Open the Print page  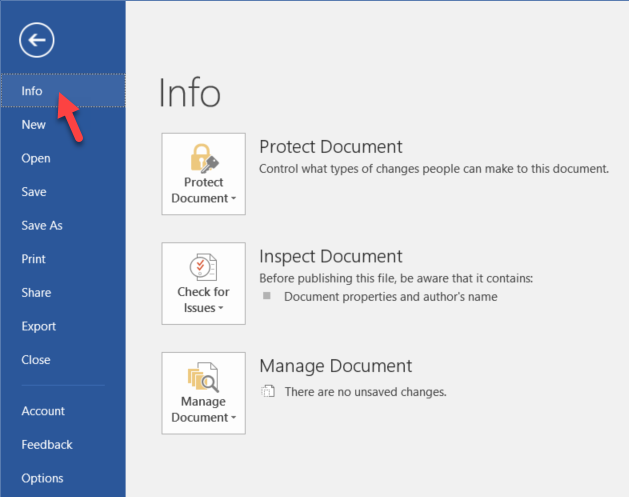[x=63, y=259]
